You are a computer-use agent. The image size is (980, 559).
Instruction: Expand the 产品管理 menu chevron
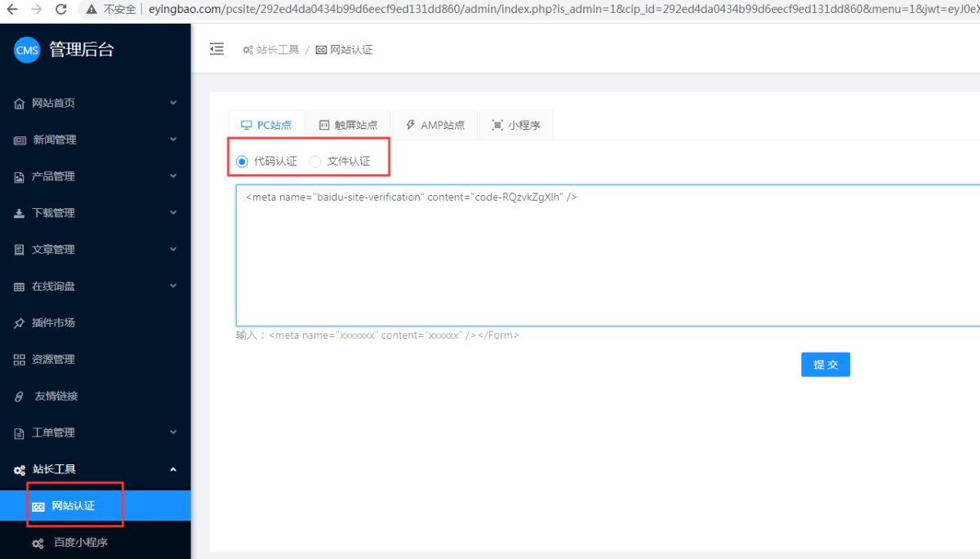coord(173,176)
